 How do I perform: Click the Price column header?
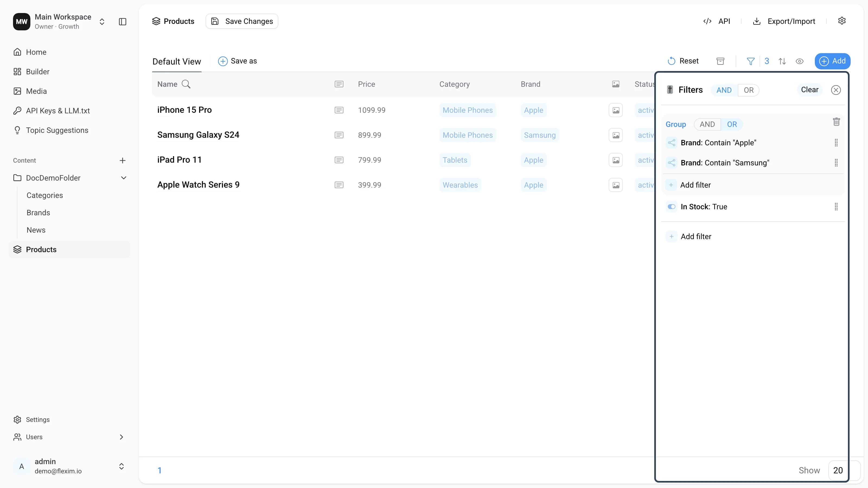(x=366, y=84)
